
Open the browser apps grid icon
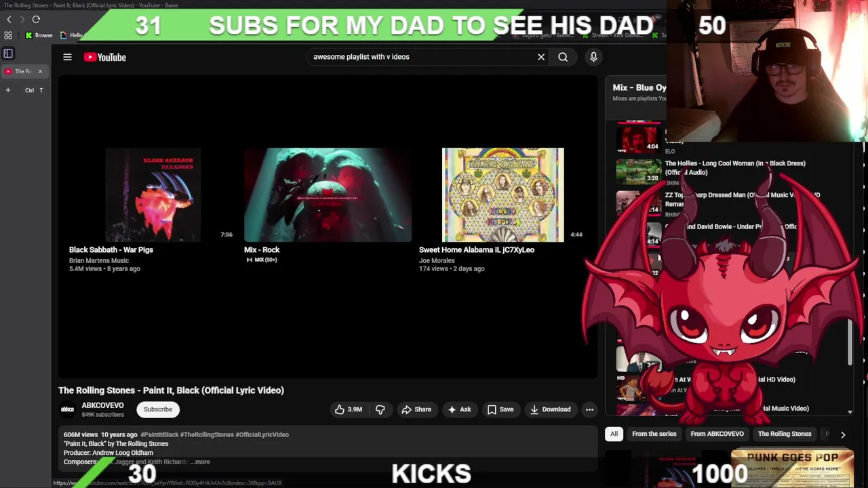click(x=8, y=35)
